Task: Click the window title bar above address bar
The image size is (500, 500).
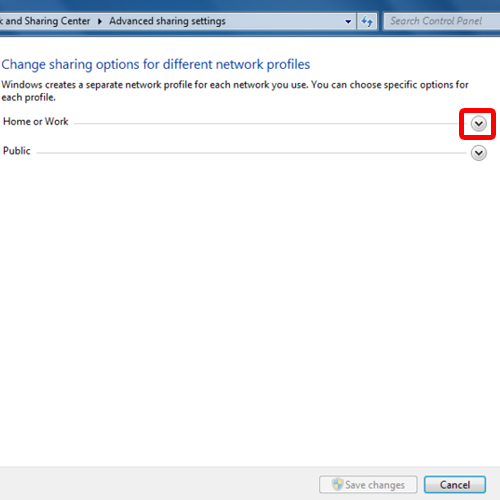Action: pos(250,5)
